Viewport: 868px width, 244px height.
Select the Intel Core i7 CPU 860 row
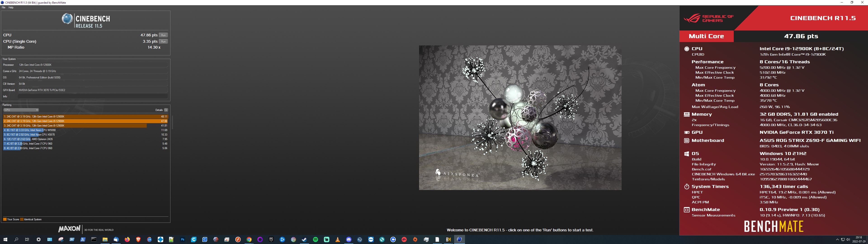click(85, 148)
